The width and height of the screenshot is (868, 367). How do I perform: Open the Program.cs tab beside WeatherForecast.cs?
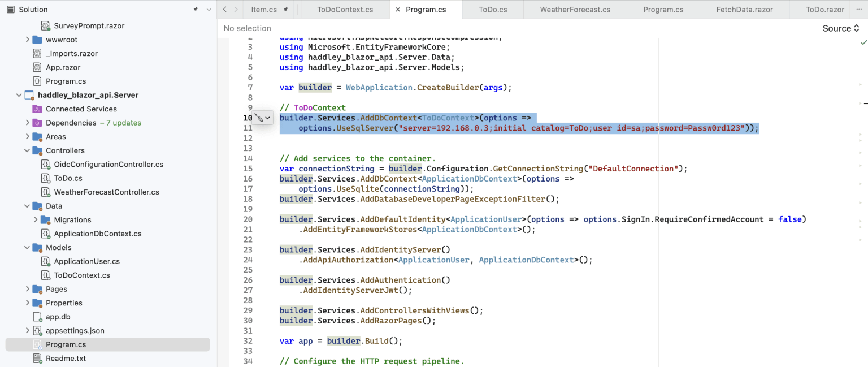[x=663, y=10]
